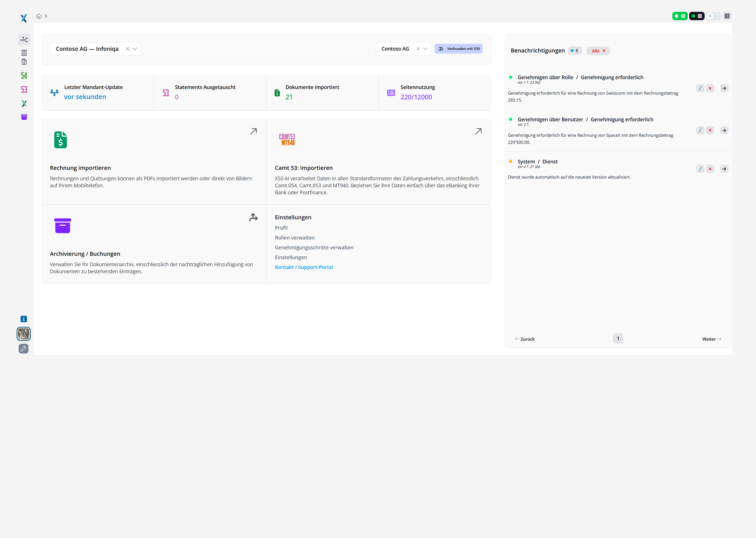Remove the Alle notification filter
This screenshot has height=538, width=756.
tap(604, 51)
